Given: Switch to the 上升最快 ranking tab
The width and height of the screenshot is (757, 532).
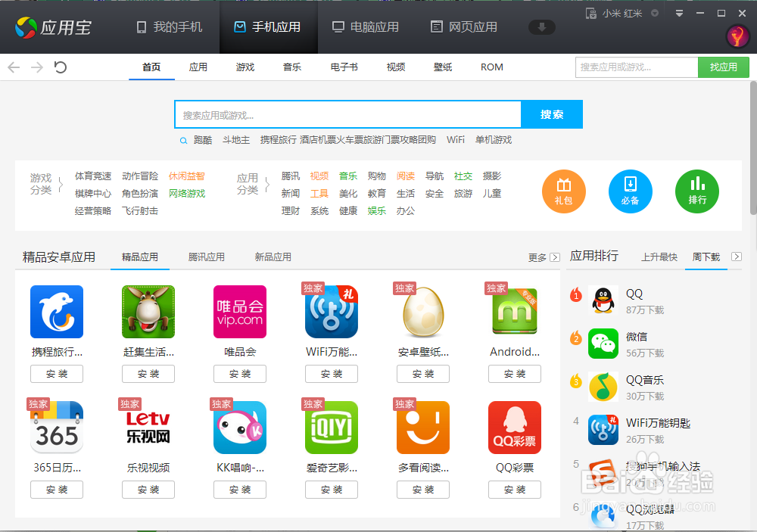Looking at the screenshot, I should (659, 257).
